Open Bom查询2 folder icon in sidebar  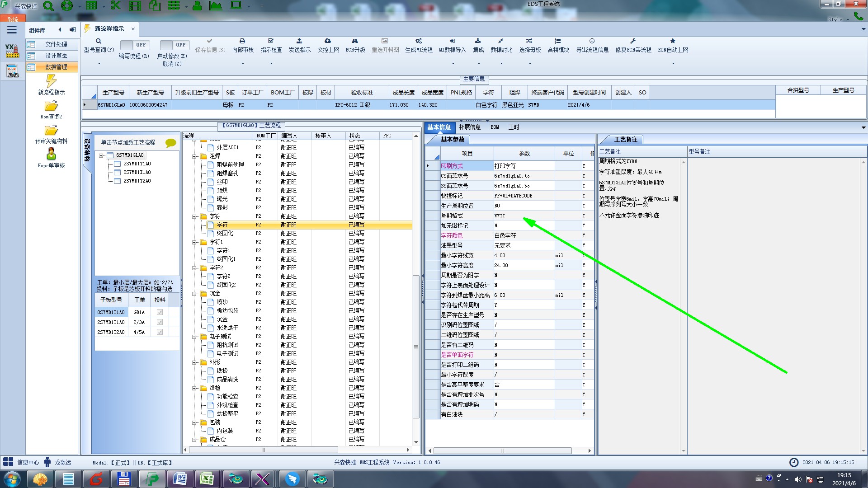tap(51, 106)
